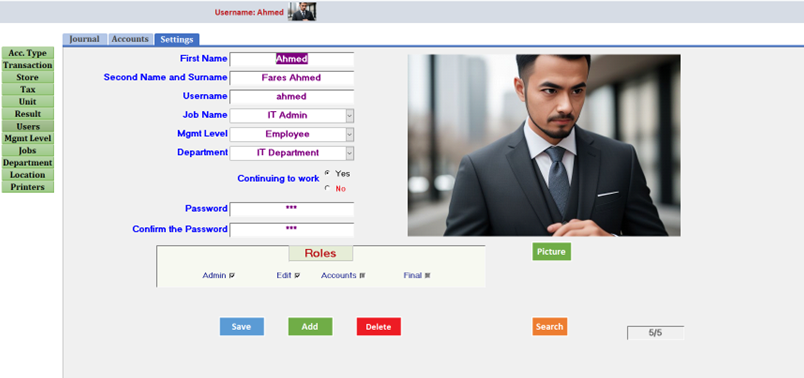Open the Accounts tab

130,39
